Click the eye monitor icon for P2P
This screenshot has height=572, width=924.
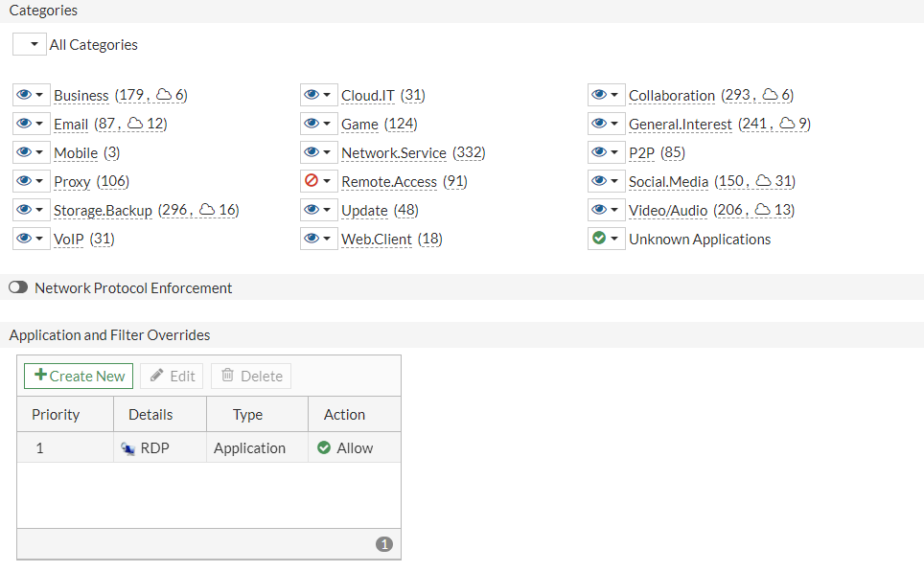[599, 152]
